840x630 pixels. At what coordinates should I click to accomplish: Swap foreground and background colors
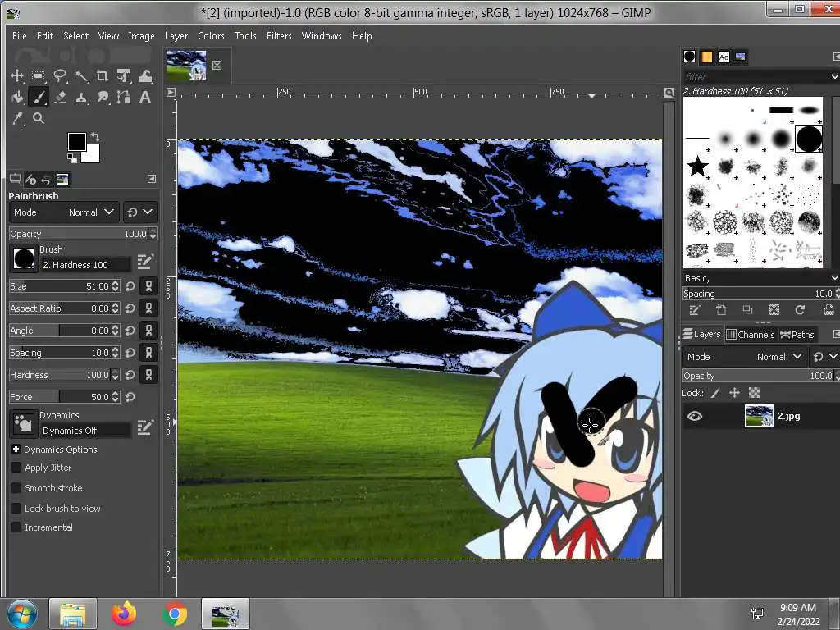(x=95, y=136)
